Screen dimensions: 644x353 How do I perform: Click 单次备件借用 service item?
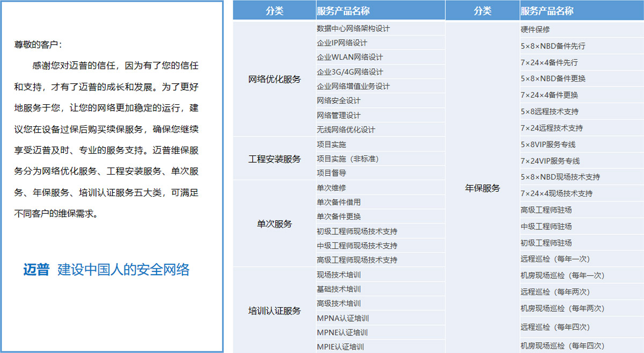click(339, 203)
